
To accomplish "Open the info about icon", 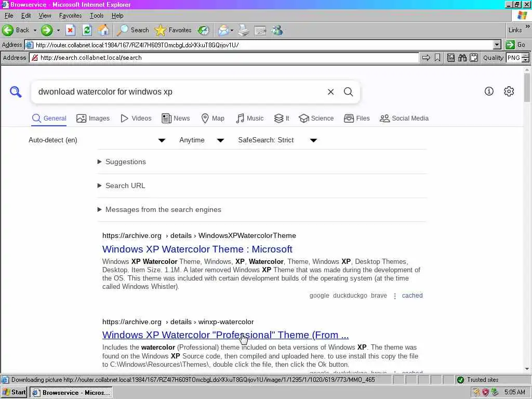I will [x=489, y=91].
